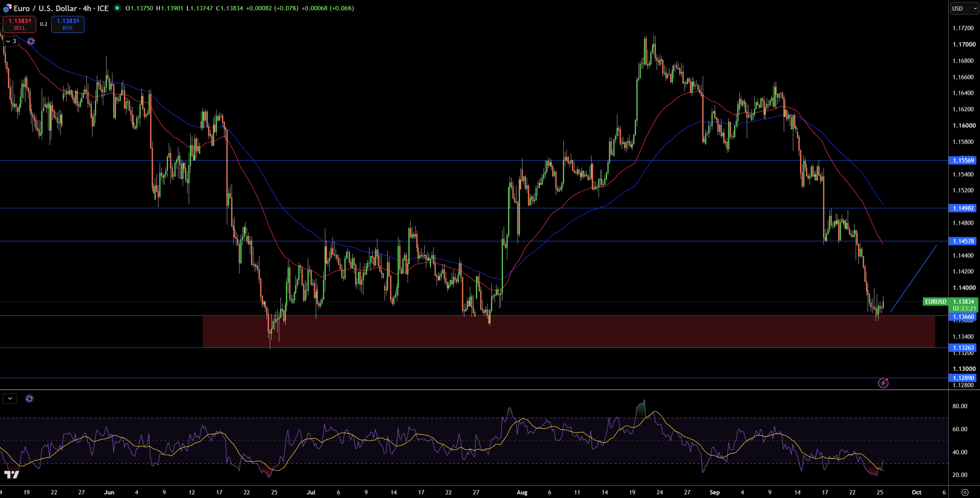980x498 pixels.
Task: Click the green market status dot
Action: [x=117, y=8]
